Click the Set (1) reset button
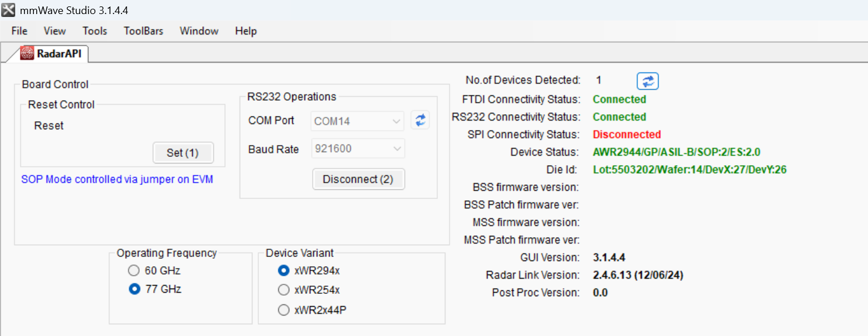Image resolution: width=868 pixels, height=336 pixels. click(x=183, y=153)
